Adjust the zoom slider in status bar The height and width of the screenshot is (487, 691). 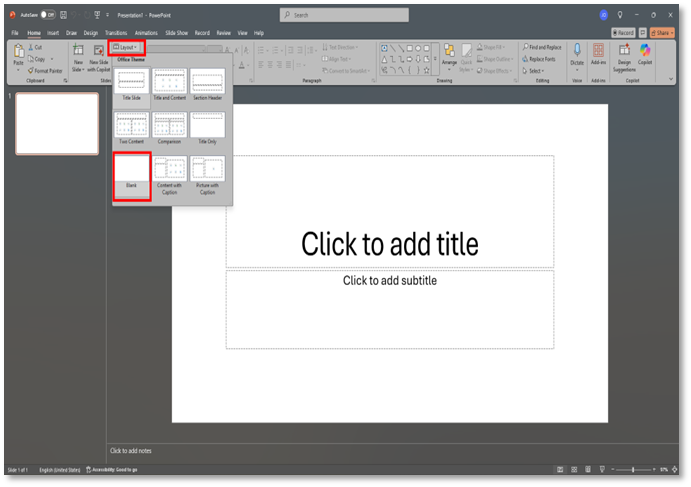(632, 469)
